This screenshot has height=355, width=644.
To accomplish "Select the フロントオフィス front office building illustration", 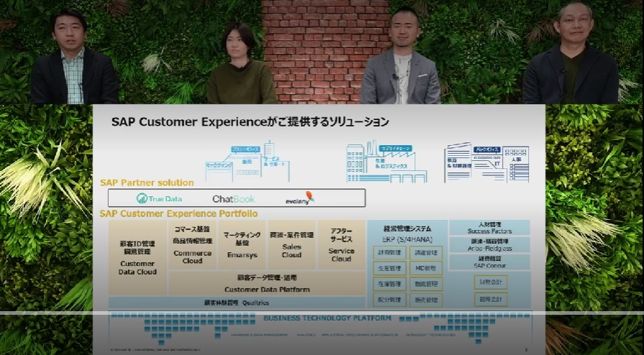I will 248,162.
